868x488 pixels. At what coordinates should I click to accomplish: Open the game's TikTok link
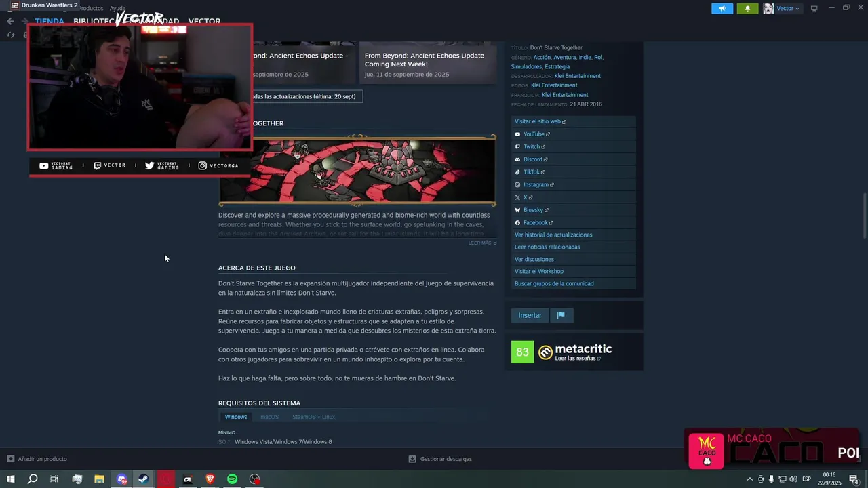coord(574,172)
